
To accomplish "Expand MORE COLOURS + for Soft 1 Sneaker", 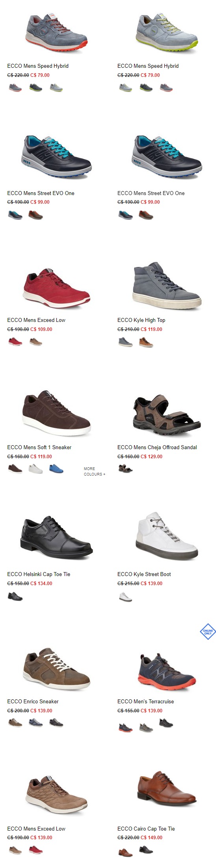I will click(95, 471).
